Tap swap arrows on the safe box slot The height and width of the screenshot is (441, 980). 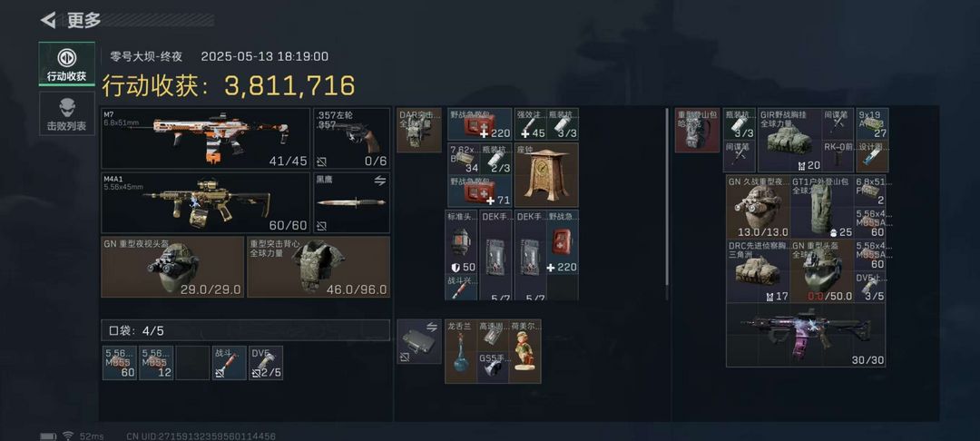click(431, 326)
